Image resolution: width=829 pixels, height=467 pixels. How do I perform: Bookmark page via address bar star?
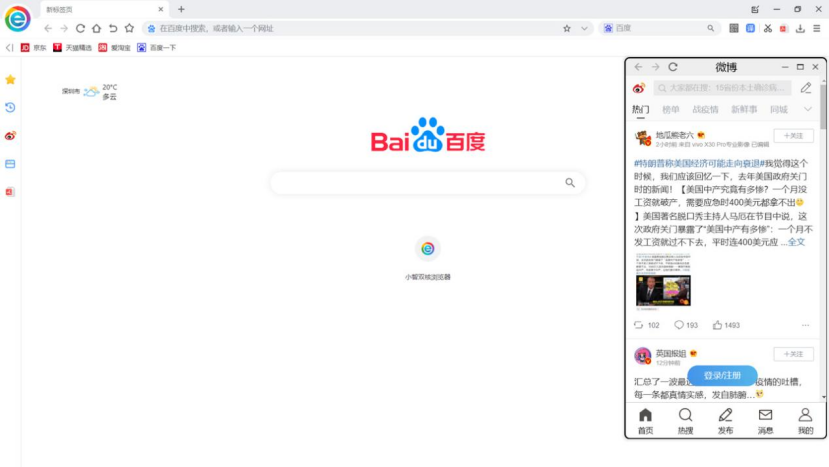pyautogui.click(x=567, y=29)
